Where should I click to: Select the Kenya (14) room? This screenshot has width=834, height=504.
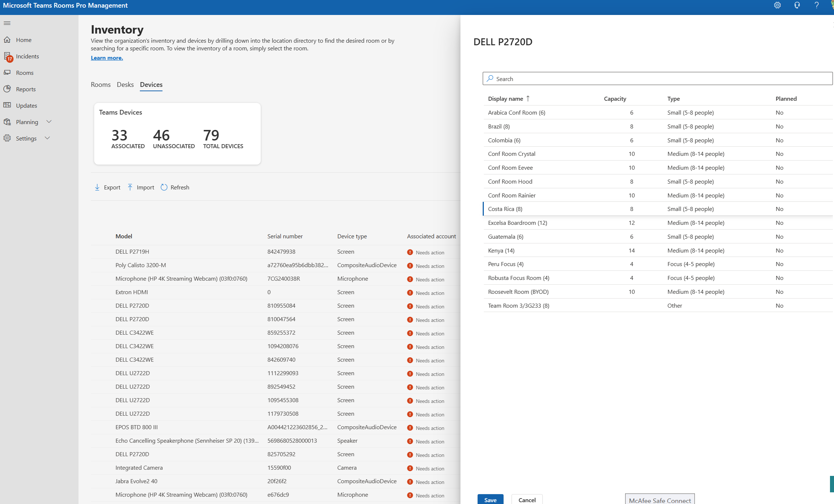point(658,250)
